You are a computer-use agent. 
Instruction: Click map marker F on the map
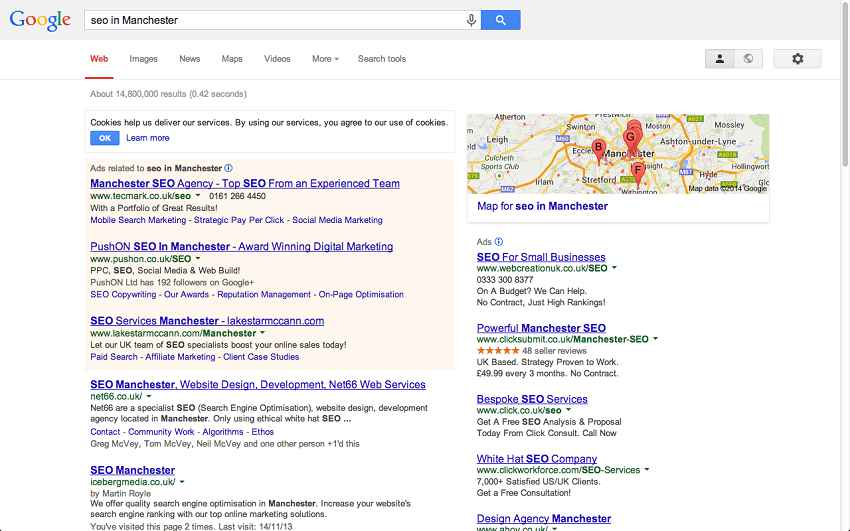click(x=638, y=174)
